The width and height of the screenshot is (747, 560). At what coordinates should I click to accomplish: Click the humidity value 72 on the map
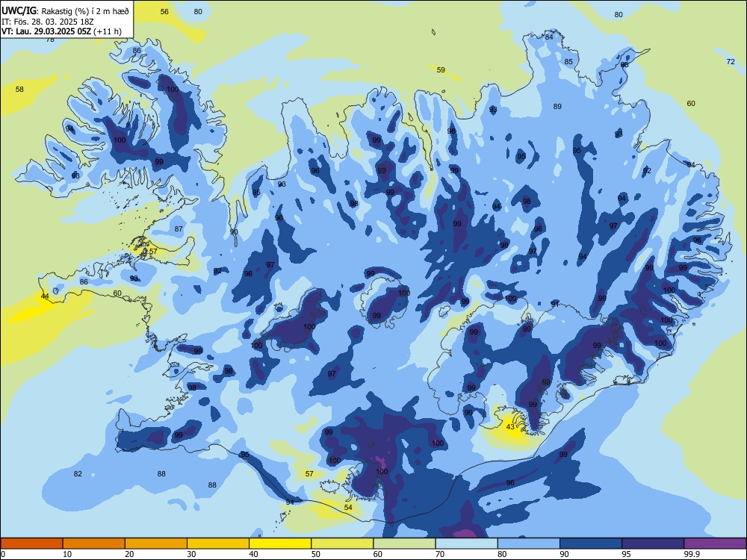click(x=731, y=61)
